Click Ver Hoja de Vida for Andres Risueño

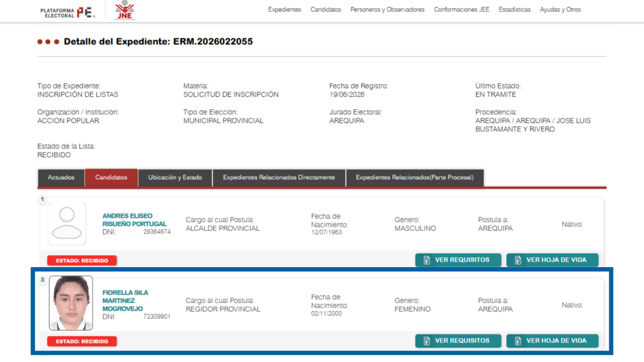[552, 260]
